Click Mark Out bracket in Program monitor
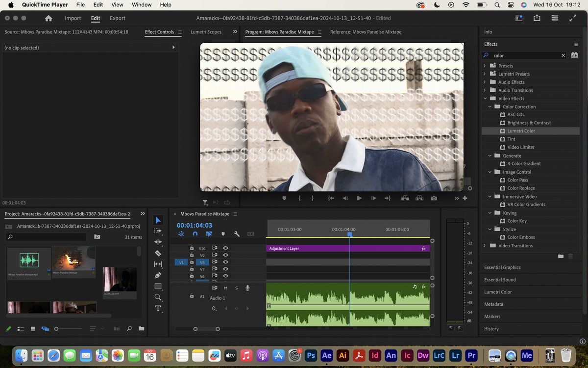The image size is (588, 368). click(x=313, y=198)
